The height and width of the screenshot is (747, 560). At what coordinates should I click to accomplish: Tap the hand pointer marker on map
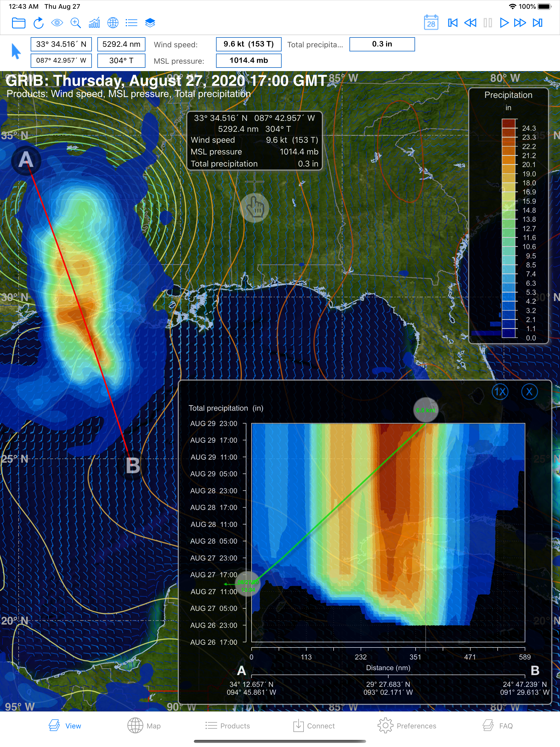254,207
